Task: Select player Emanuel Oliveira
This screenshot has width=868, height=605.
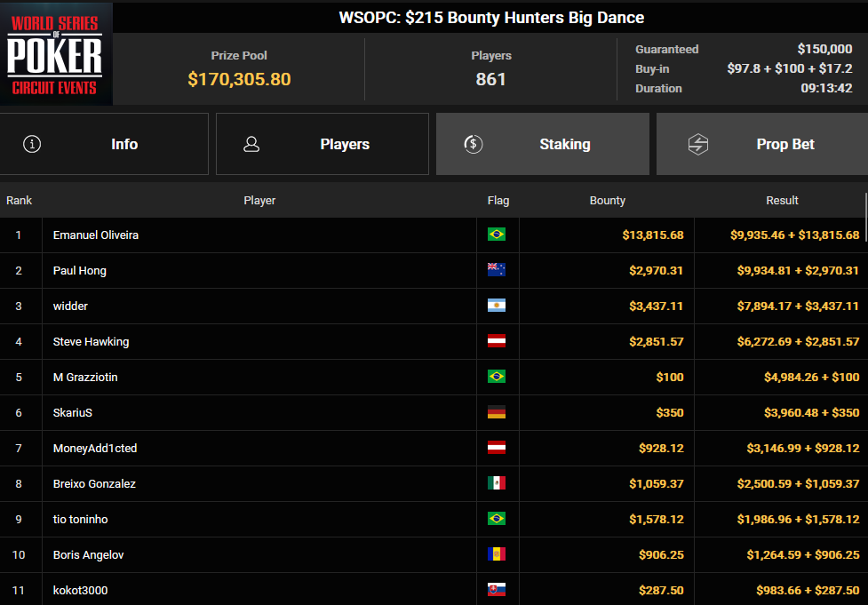Action: pyautogui.click(x=96, y=235)
